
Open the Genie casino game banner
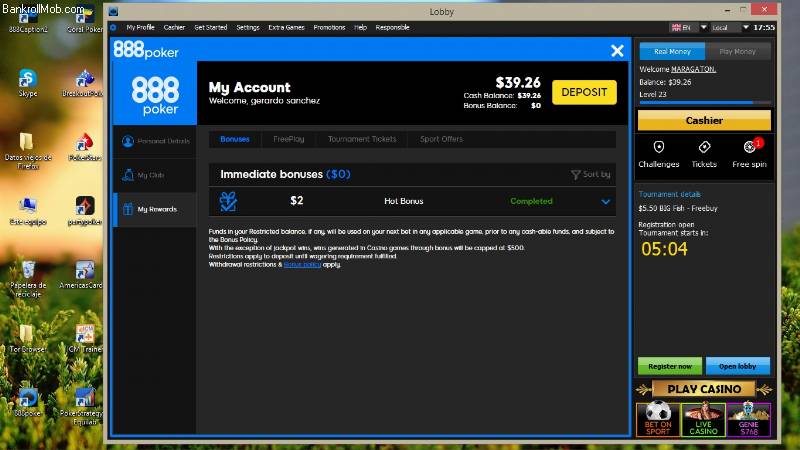pyautogui.click(x=748, y=419)
